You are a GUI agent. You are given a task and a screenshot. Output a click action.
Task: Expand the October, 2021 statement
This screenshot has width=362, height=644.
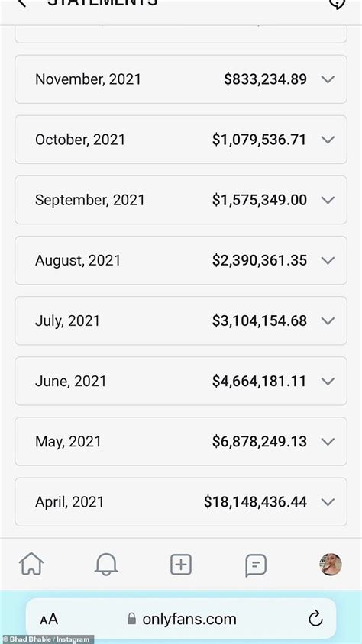point(181,140)
